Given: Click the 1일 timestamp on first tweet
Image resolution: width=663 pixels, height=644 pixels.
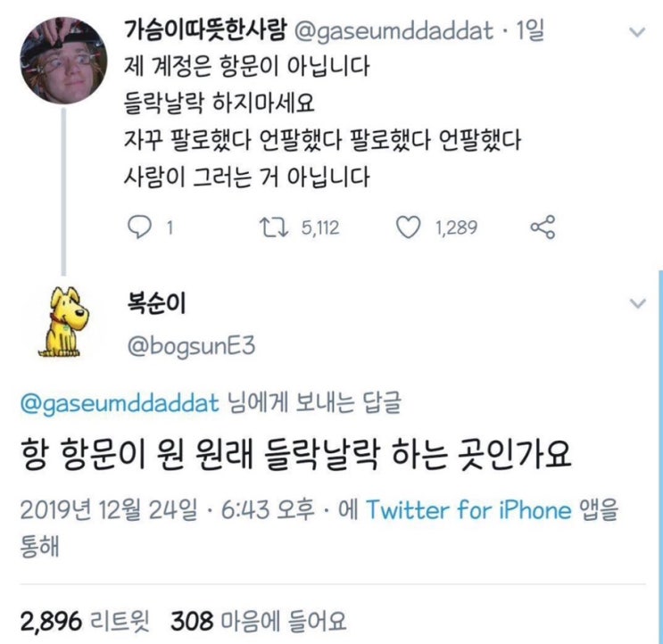Looking at the screenshot, I should coord(531,31).
